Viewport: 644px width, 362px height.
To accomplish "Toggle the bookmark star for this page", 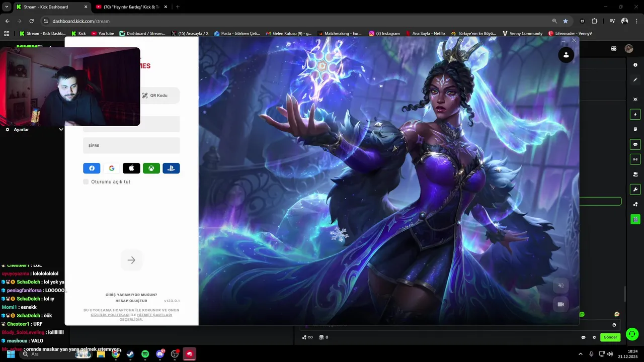I will click(x=566, y=21).
